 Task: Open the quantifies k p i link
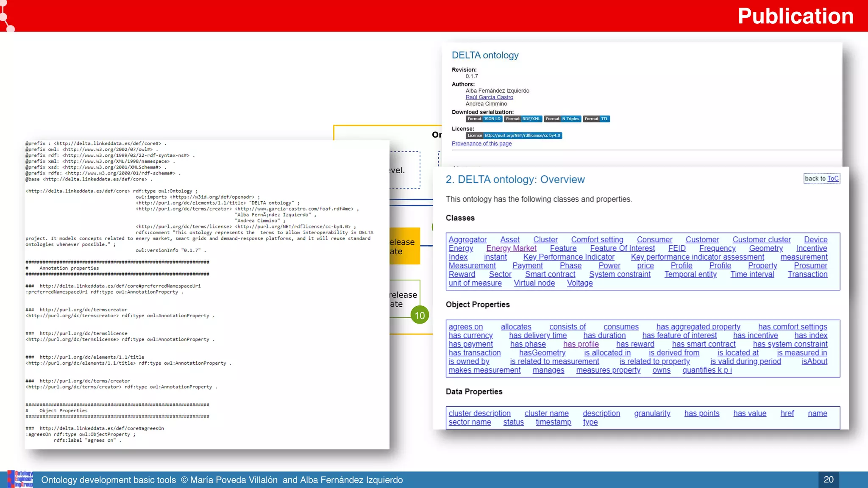[x=707, y=370]
